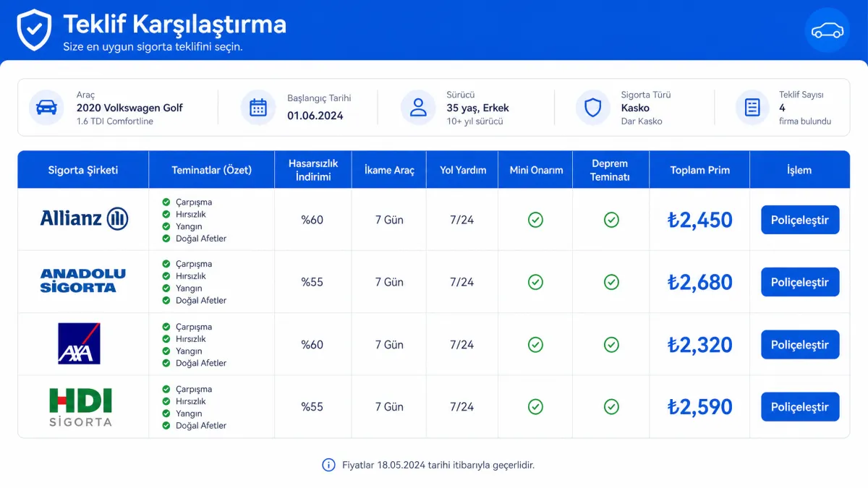Viewport: 868px width, 488px height.
Task: Click 7/24 in the Allianz row
Action: pyautogui.click(x=462, y=220)
